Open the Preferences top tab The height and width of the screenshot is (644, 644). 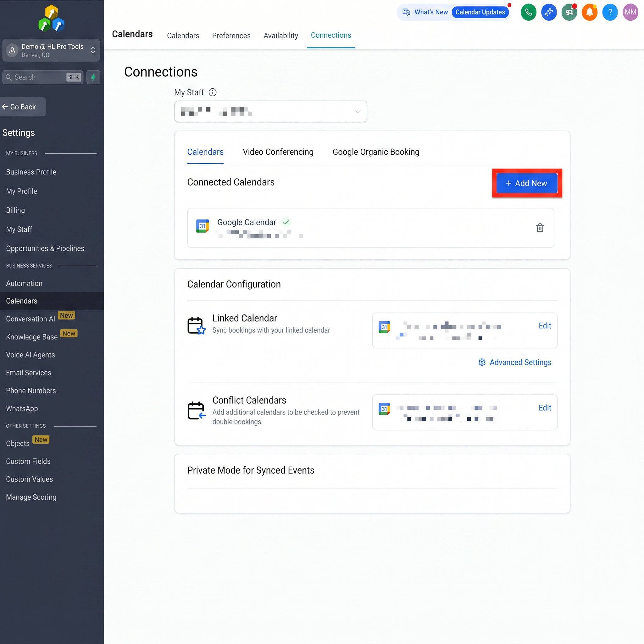click(231, 36)
